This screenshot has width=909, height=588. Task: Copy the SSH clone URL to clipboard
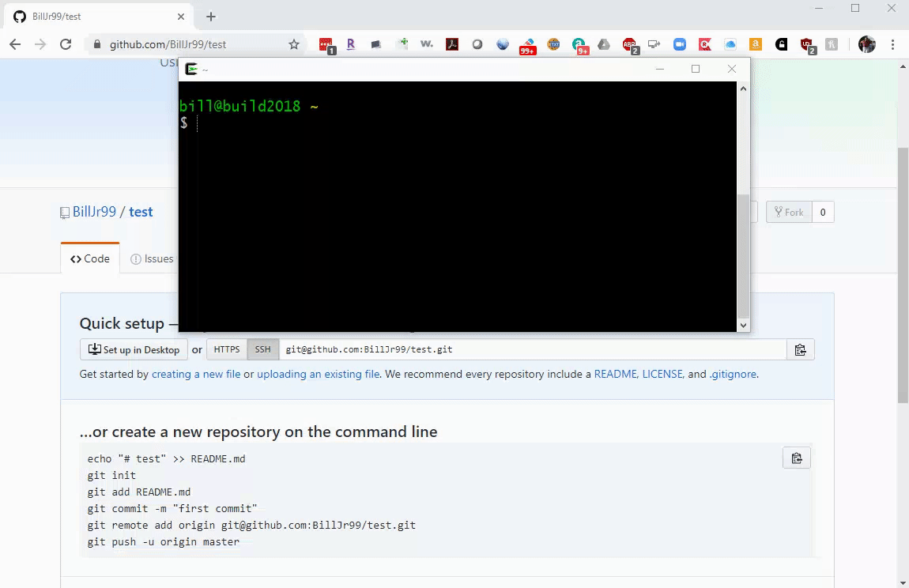pos(801,349)
